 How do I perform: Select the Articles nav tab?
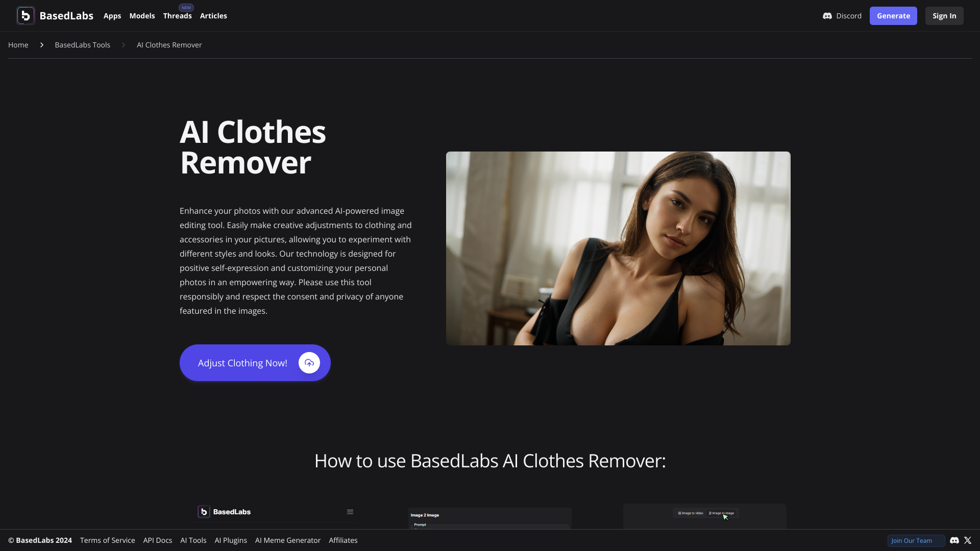(213, 15)
